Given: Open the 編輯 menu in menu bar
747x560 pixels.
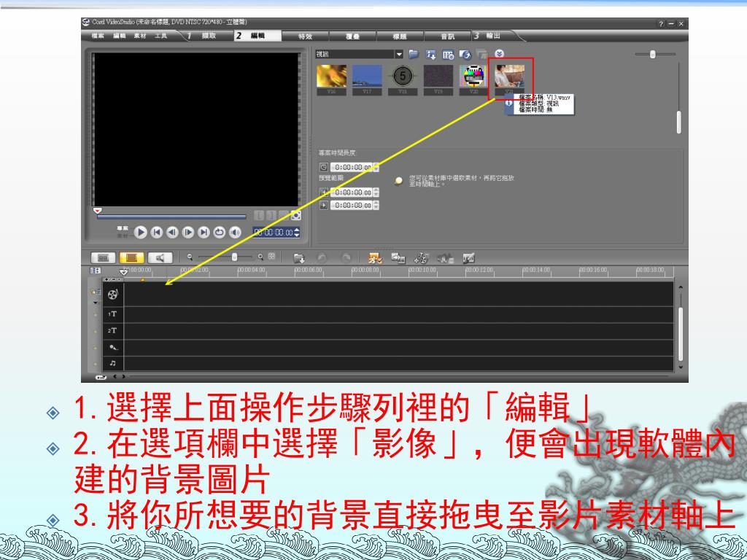Looking at the screenshot, I should [x=119, y=36].
